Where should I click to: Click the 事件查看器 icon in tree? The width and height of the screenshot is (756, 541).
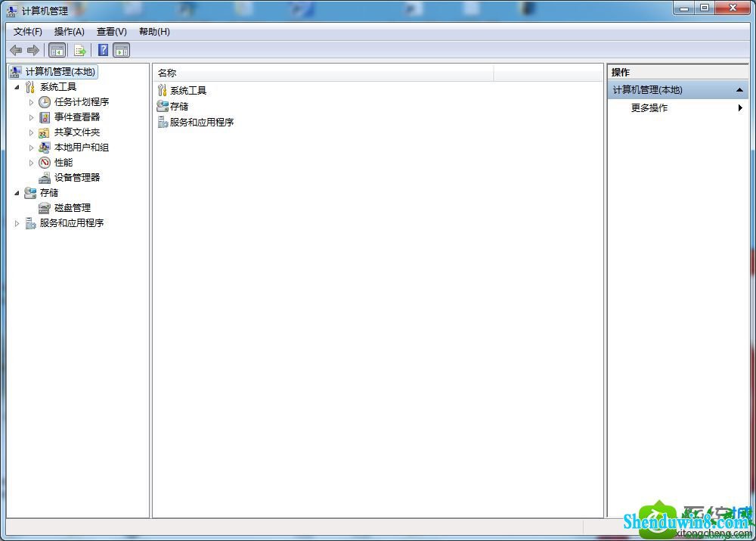[x=45, y=117]
